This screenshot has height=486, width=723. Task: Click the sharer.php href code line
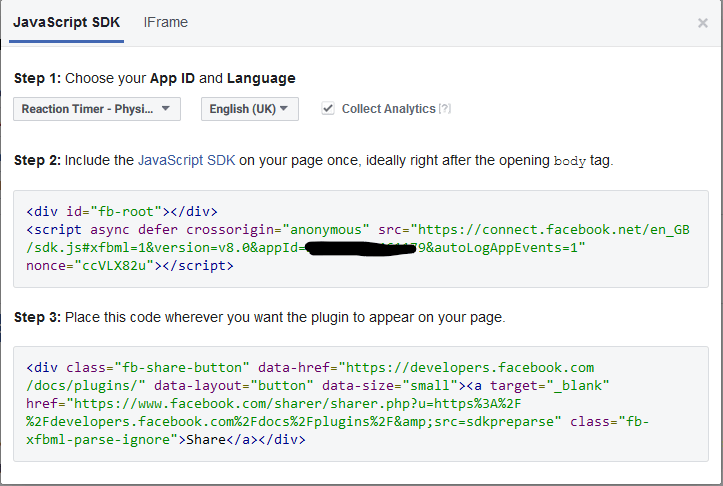tap(274, 403)
